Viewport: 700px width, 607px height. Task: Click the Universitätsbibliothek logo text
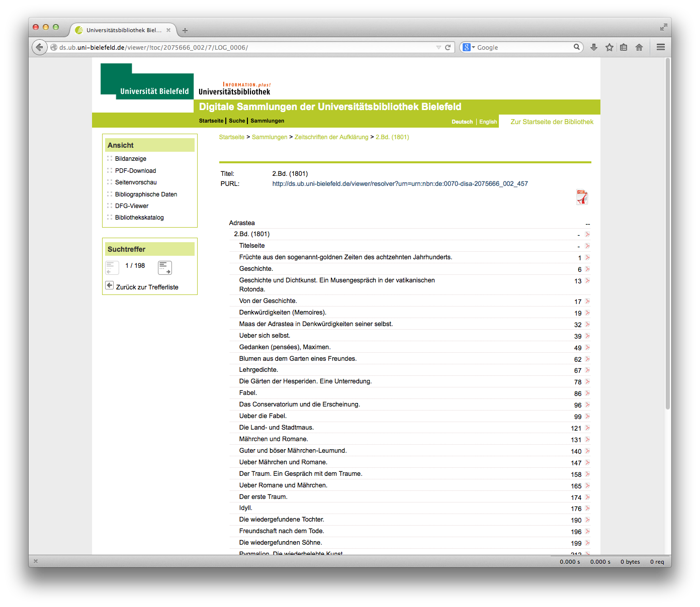point(234,91)
